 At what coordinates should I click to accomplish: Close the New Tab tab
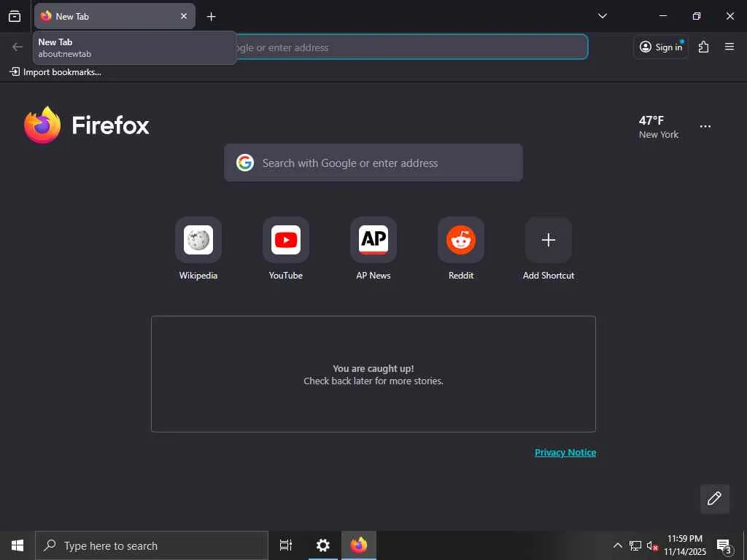(x=184, y=16)
